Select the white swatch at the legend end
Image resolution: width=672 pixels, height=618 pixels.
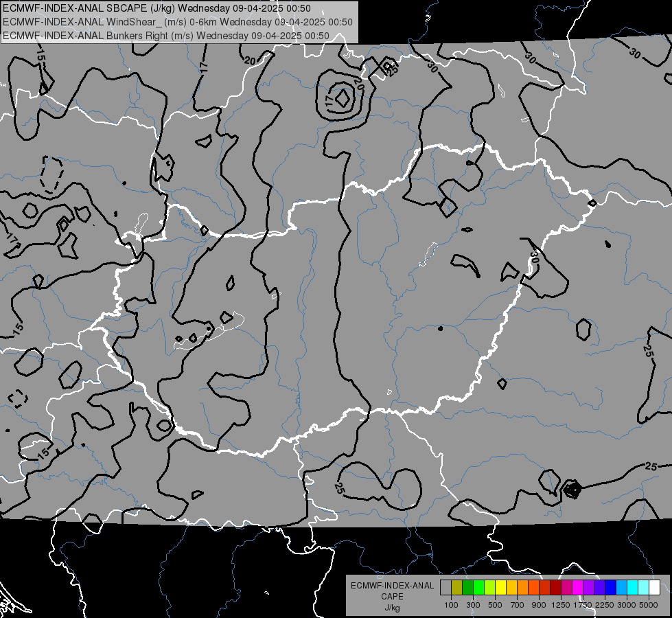tap(655, 588)
